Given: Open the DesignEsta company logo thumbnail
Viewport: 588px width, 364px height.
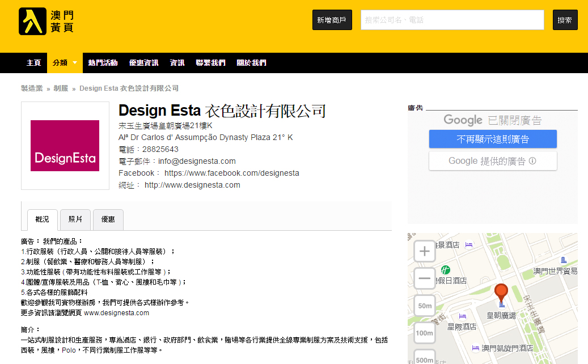Looking at the screenshot, I should coord(65,146).
